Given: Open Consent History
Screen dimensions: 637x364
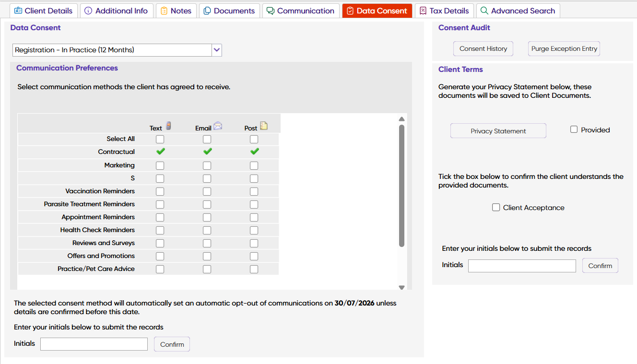Looking at the screenshot, I should pos(483,48).
